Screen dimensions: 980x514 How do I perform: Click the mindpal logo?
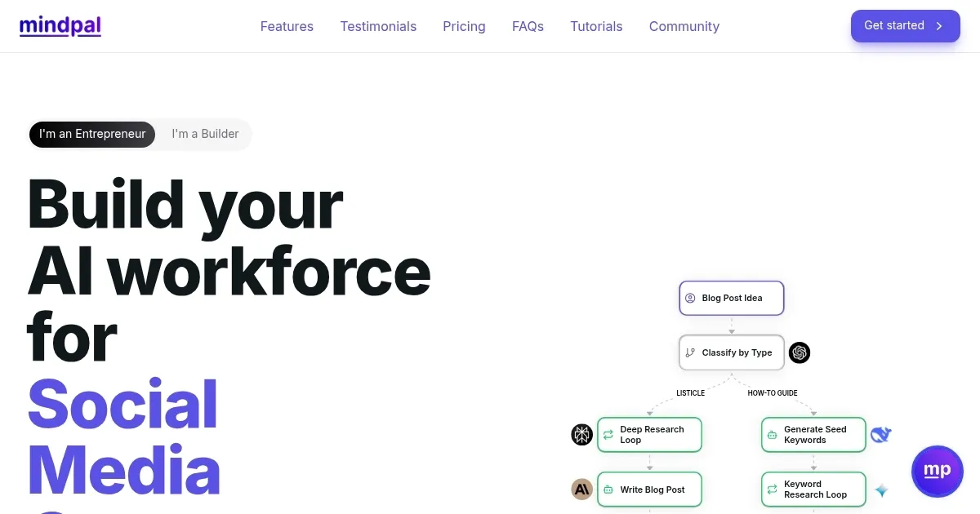[x=60, y=25]
